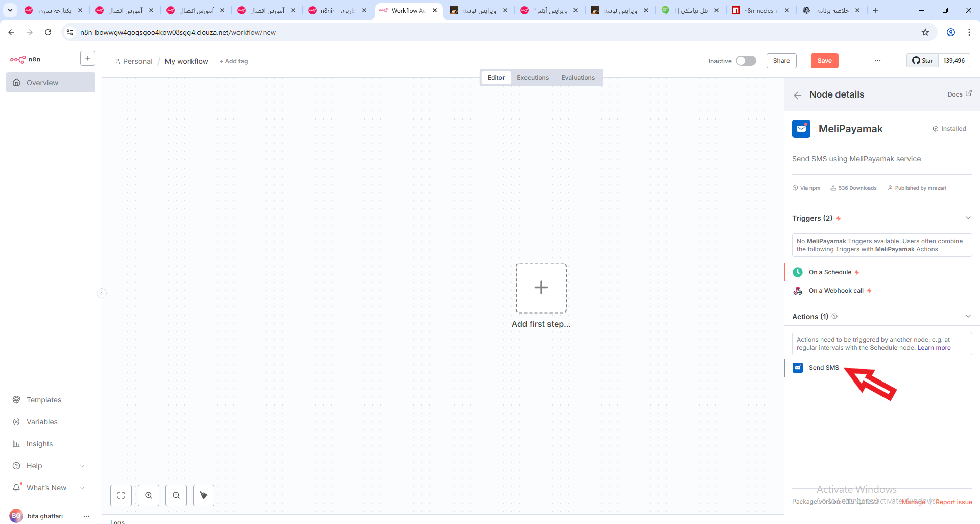The image size is (980, 524).
Task: Switch to the Evaluations tab
Action: (578, 78)
